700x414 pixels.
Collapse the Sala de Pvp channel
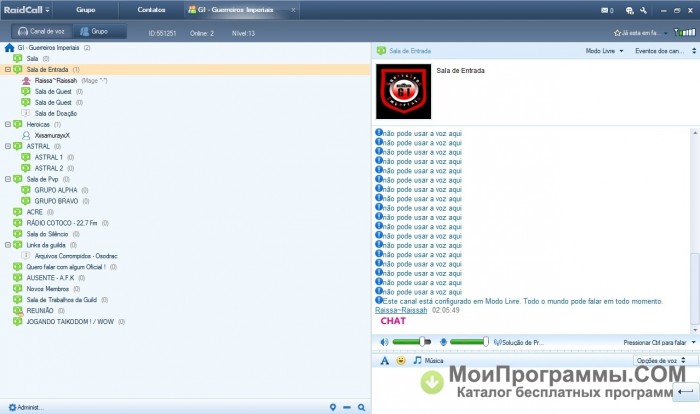coord(8,179)
